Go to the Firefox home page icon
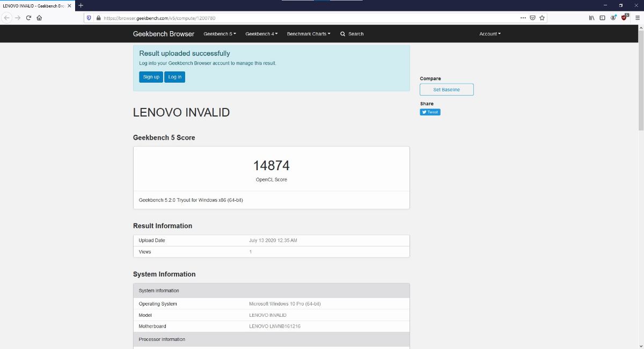Image resolution: width=644 pixels, height=349 pixels. [x=39, y=18]
